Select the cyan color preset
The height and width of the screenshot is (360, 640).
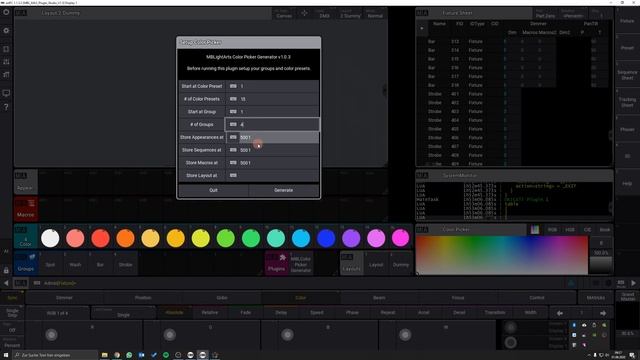pyautogui.click(x=301, y=238)
